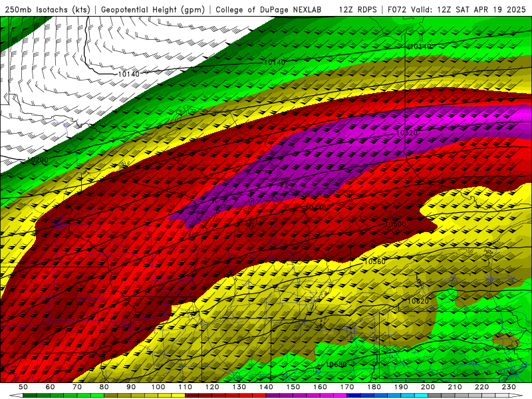Click the 10620 height contour label
Image resolution: width=532 pixels, height=399 pixels.
point(418,301)
